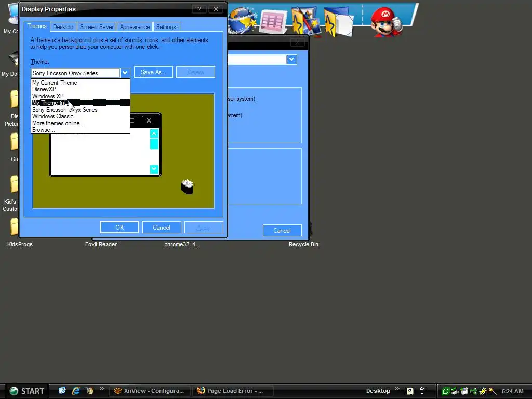Click the wand tray icon

(x=493, y=391)
